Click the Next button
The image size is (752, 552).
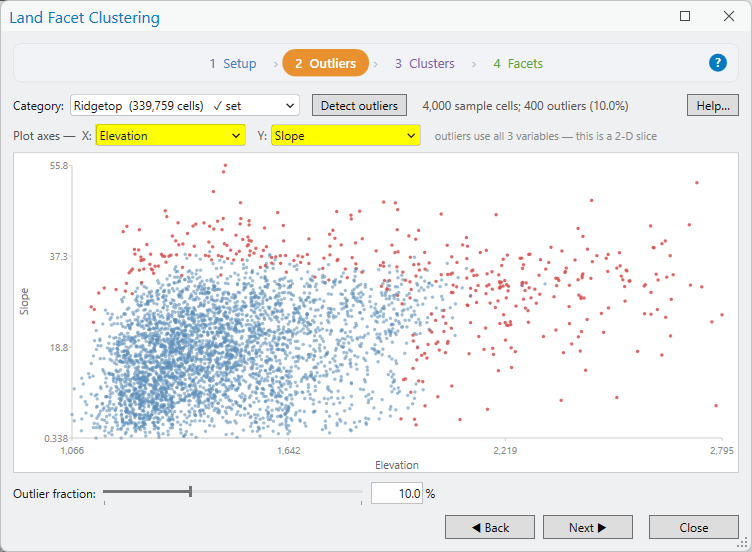click(x=588, y=528)
